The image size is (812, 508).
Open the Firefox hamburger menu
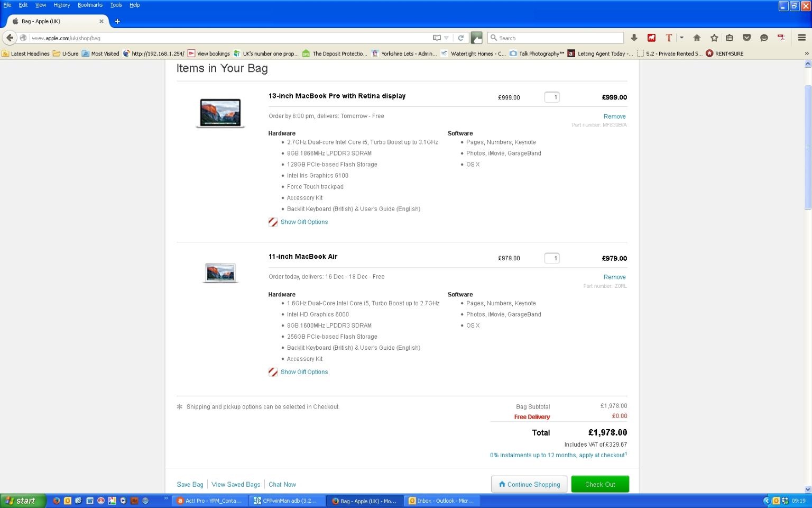point(801,38)
